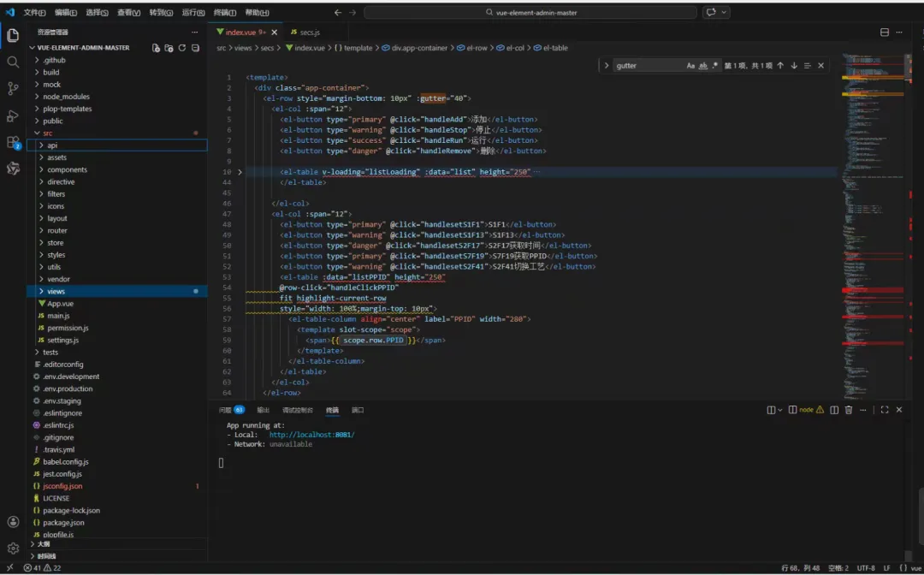Click the command center search box
The height and width of the screenshot is (575, 924).
point(530,12)
